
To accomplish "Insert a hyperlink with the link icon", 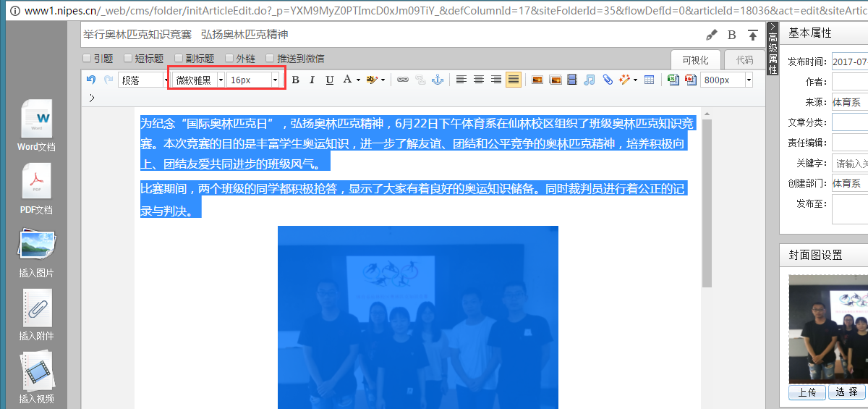I will tap(402, 80).
